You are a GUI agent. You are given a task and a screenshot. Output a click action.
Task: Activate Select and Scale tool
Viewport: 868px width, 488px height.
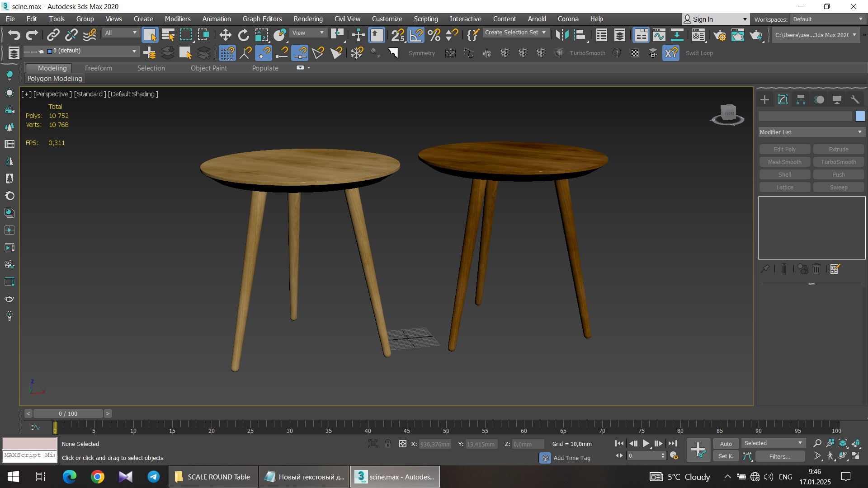pos(262,35)
